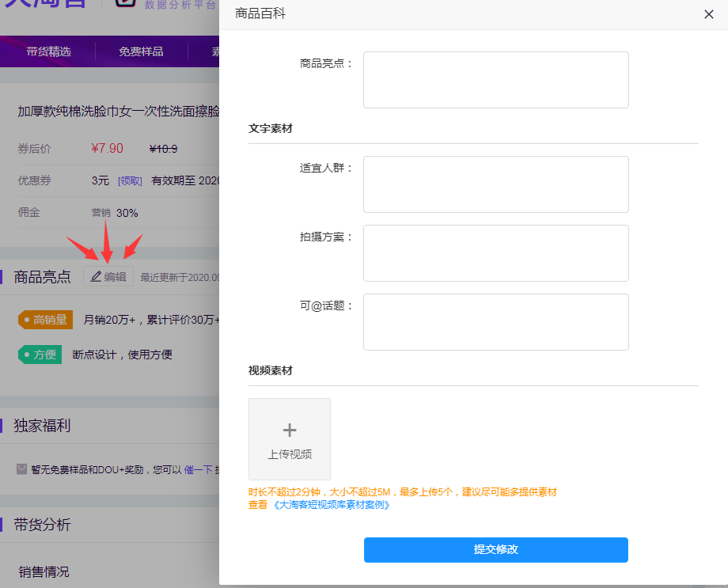This screenshot has height=588, width=728.
Task: Open the 免费样品 navigation tab
Action: click(141, 51)
